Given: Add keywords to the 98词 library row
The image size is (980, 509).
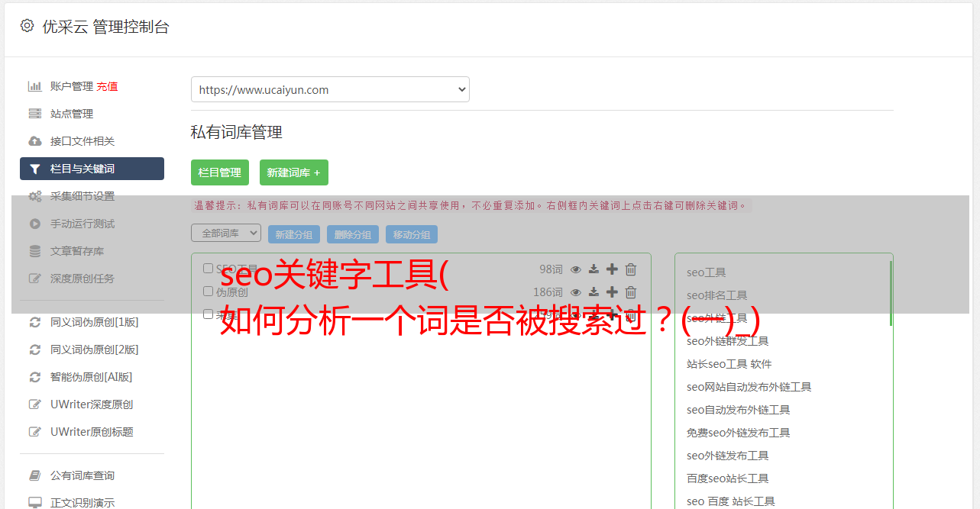Looking at the screenshot, I should tap(612, 269).
